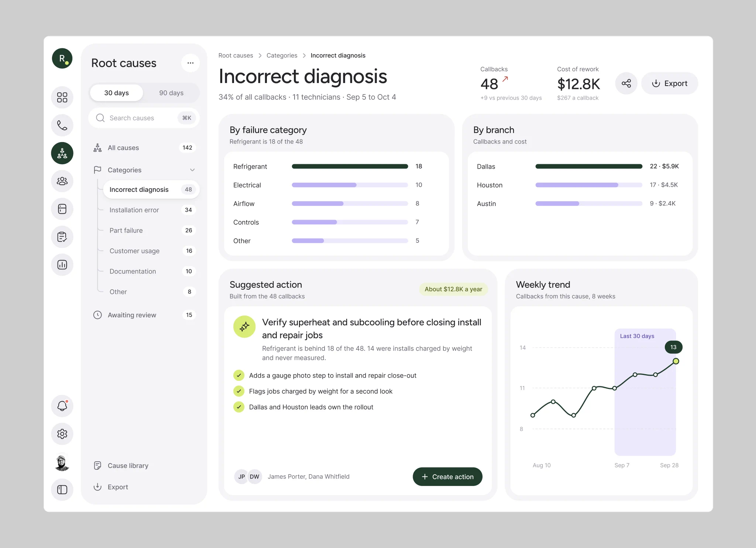Screen dimensions: 756x548
Task: Go to Root causes breadcrumb
Action: [x=236, y=55]
